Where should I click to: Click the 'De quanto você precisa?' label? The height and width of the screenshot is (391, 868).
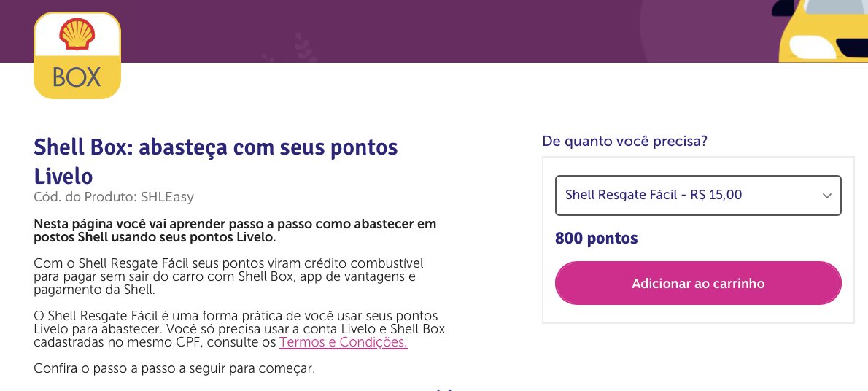[x=624, y=142]
